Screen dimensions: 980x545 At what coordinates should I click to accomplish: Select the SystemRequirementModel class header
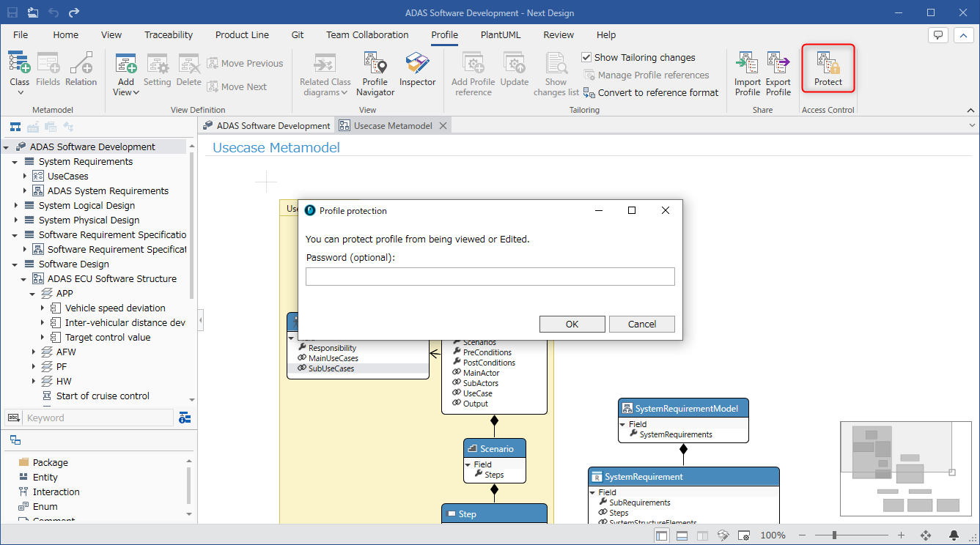pos(683,408)
